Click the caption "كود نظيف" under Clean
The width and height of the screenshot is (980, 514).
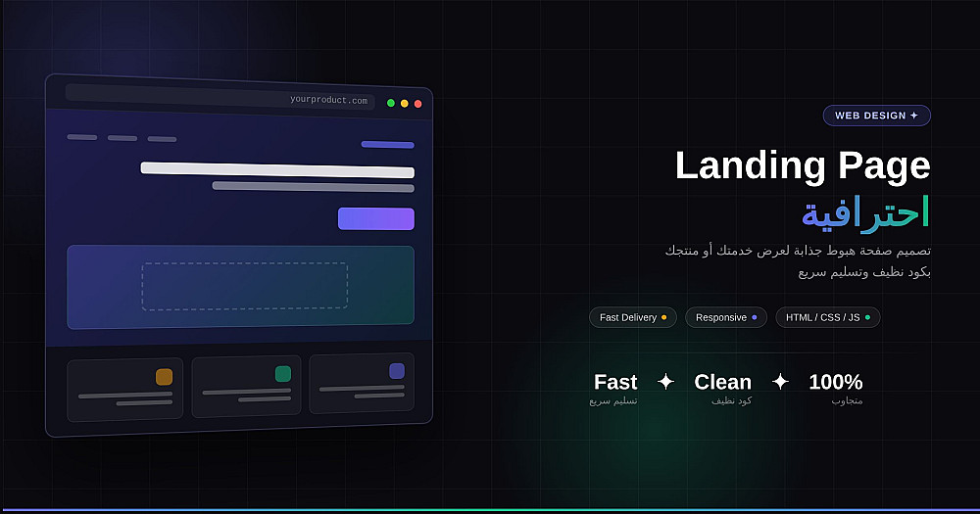tap(731, 401)
